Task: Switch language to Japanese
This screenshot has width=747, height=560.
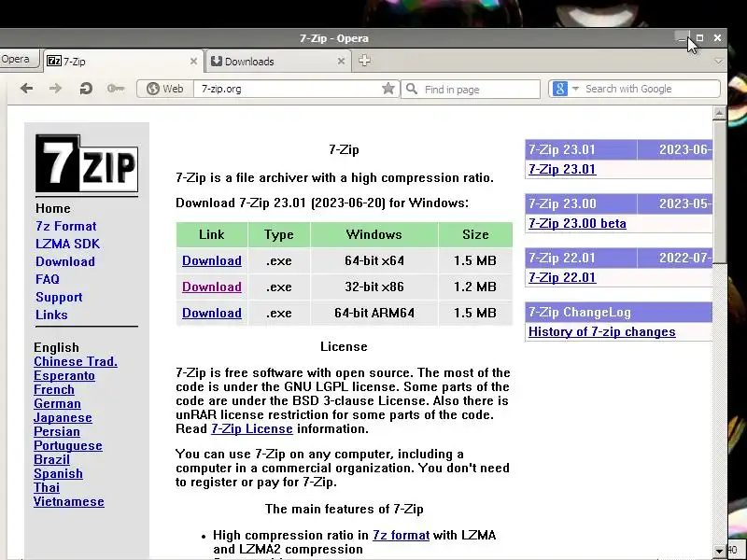Action: coord(63,417)
